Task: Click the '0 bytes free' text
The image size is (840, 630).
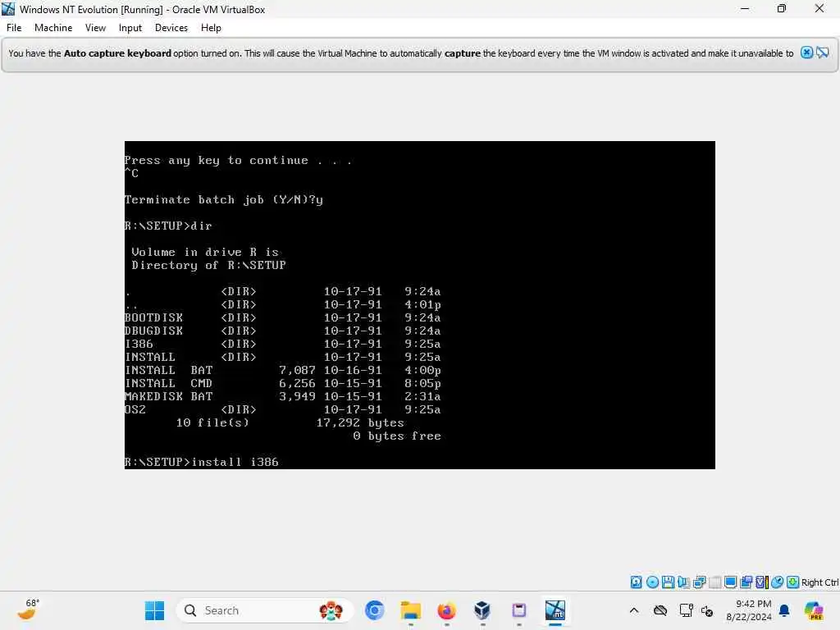Action: click(x=397, y=436)
